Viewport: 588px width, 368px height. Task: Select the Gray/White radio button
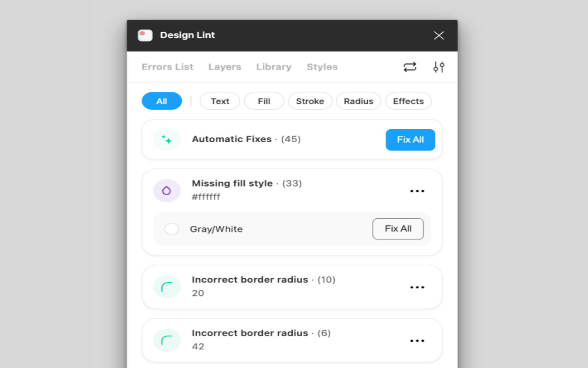[171, 228]
